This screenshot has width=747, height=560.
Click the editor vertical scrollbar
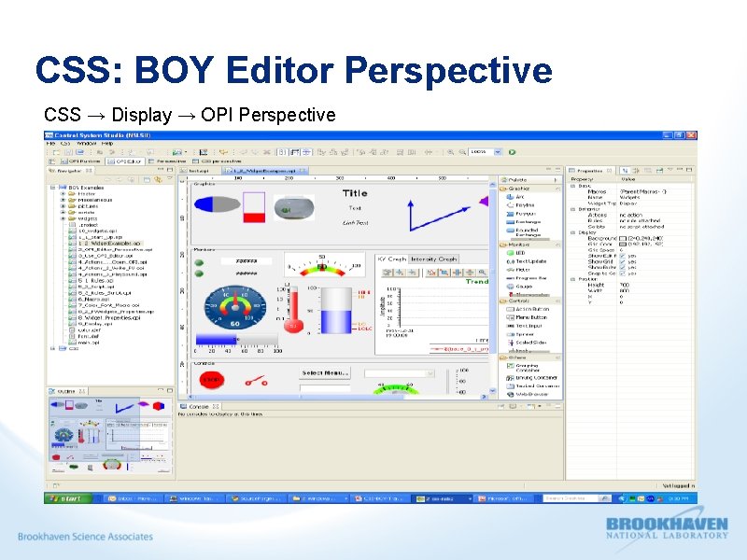(493, 287)
